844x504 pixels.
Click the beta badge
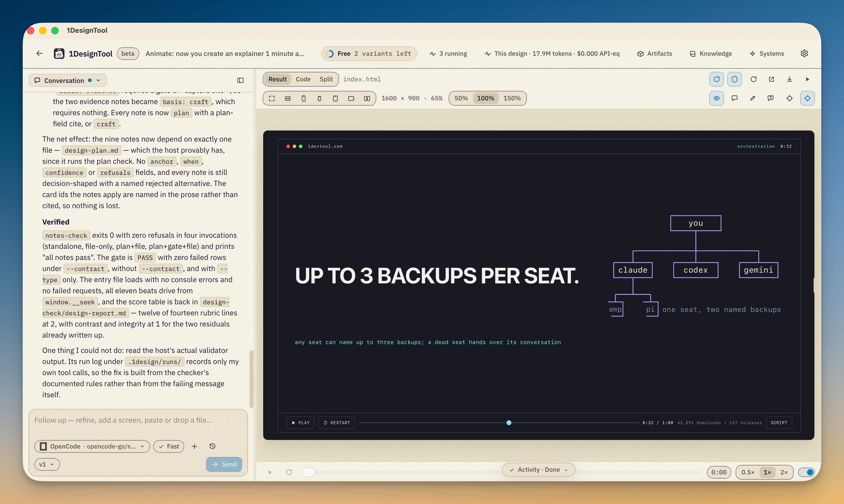tap(128, 53)
